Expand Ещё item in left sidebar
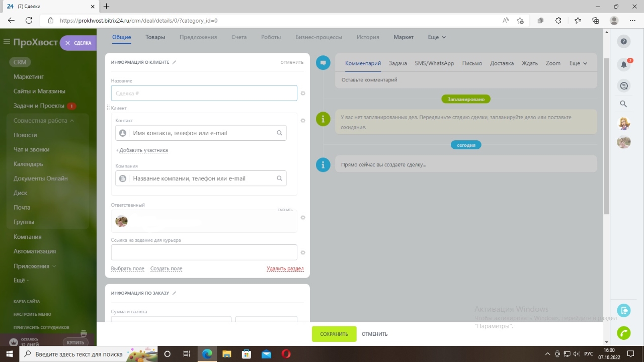 pos(21,281)
